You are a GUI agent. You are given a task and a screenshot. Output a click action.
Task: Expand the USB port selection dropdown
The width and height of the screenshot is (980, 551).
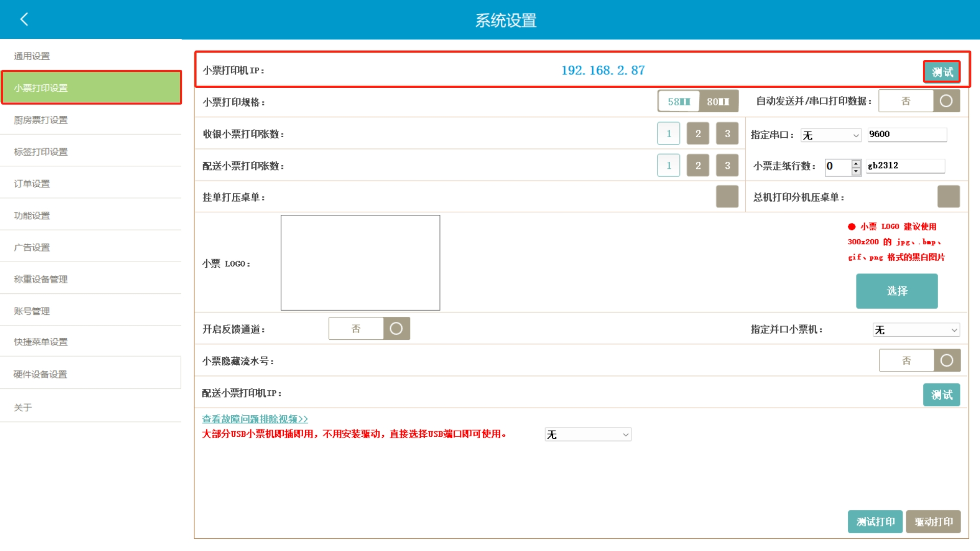click(x=587, y=435)
